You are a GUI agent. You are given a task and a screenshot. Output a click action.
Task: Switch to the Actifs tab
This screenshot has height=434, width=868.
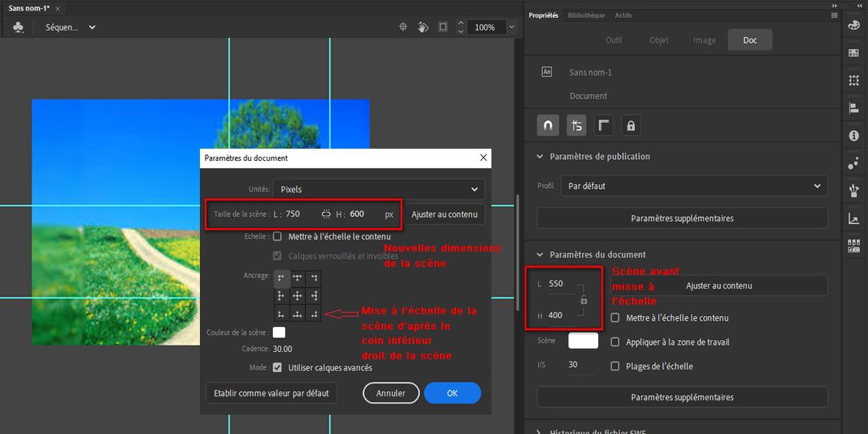point(623,15)
